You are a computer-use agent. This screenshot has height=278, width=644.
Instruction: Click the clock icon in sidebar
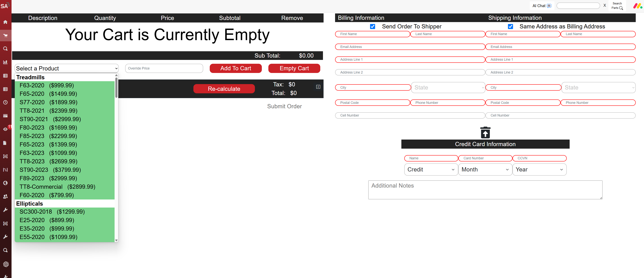(5, 102)
